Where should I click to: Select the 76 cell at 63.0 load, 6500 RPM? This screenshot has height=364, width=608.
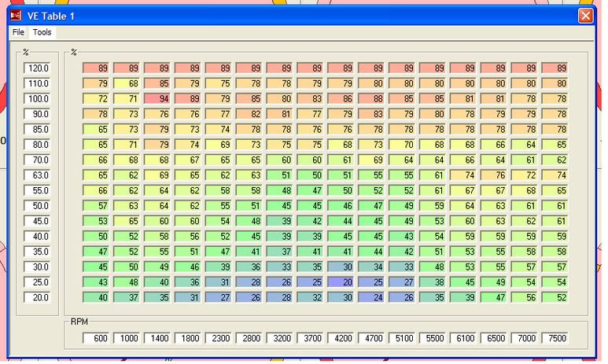tap(494, 175)
